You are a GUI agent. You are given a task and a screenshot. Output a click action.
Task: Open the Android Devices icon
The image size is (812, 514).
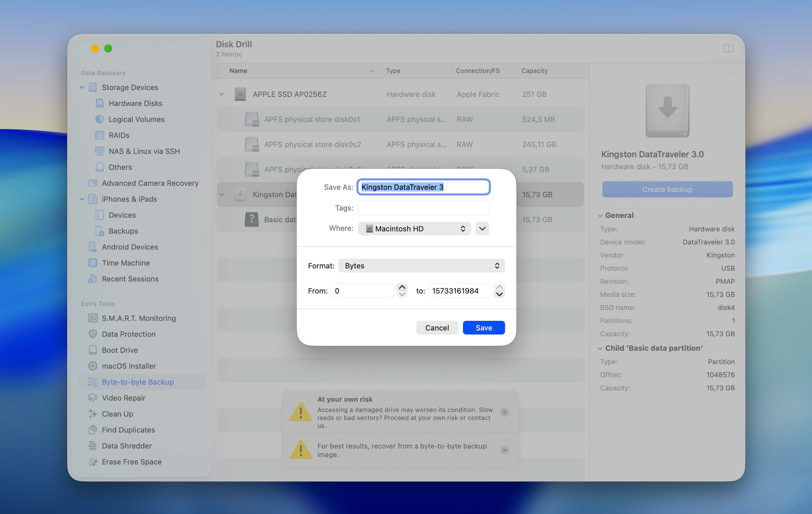click(x=93, y=247)
